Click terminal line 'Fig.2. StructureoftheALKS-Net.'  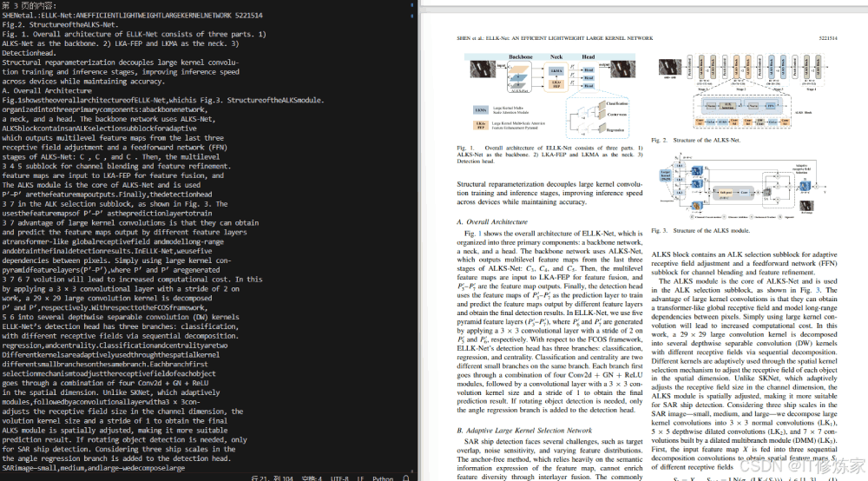tap(60, 25)
